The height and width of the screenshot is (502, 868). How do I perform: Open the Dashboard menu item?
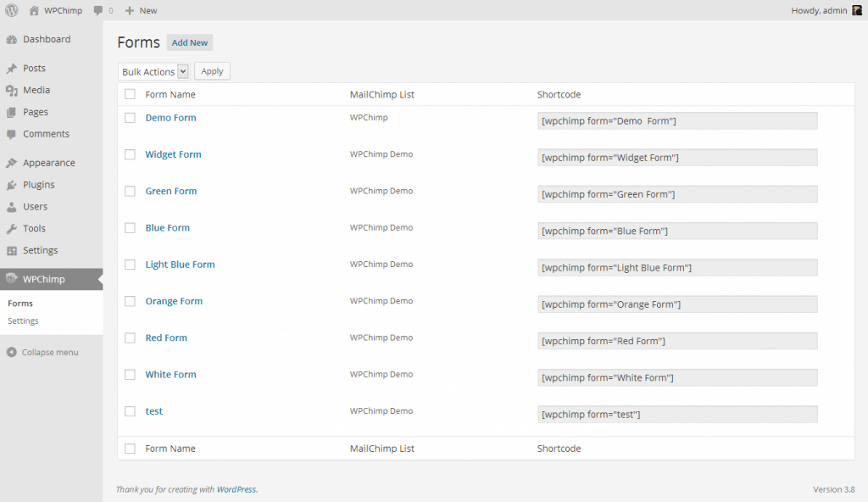47,39
